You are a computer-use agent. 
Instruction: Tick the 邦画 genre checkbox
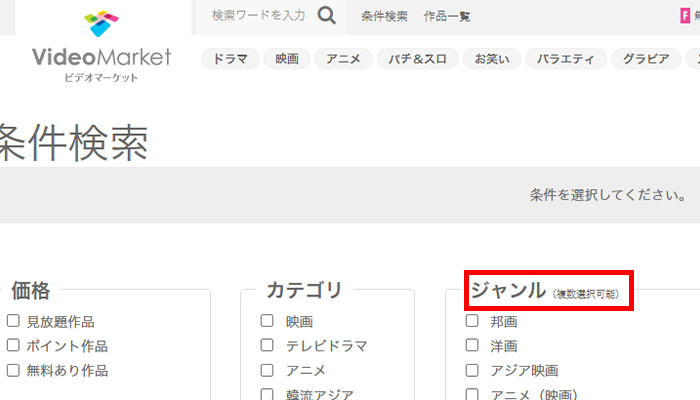click(x=472, y=321)
